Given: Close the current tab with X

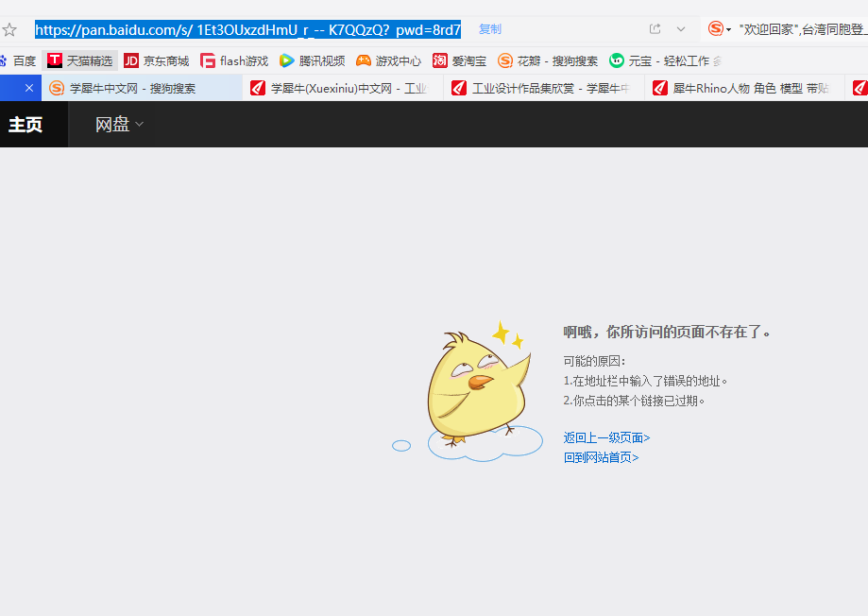Looking at the screenshot, I should (29, 88).
